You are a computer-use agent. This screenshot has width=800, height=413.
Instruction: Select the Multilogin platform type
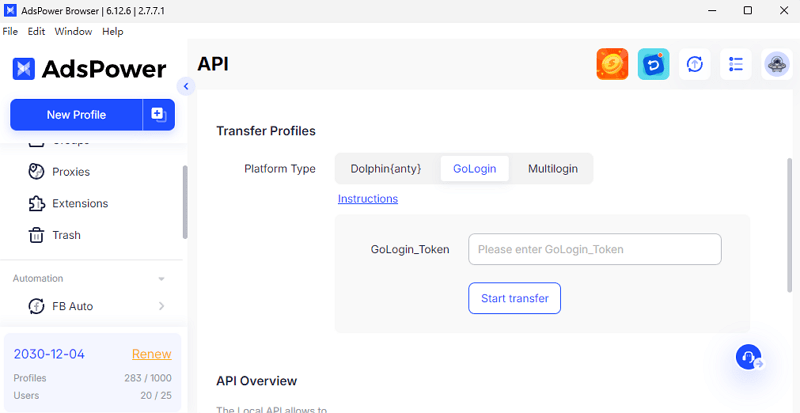coord(552,169)
